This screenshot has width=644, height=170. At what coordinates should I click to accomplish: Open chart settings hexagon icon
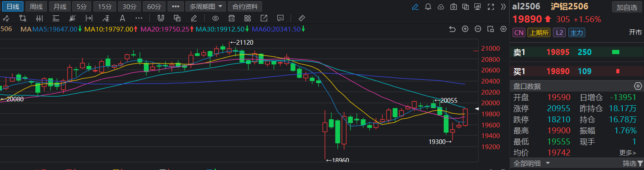point(504,29)
